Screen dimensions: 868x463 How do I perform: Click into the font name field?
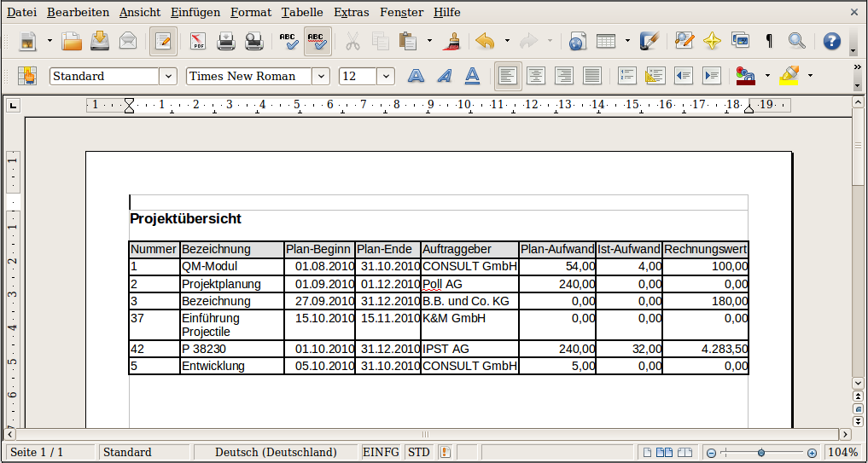(249, 77)
